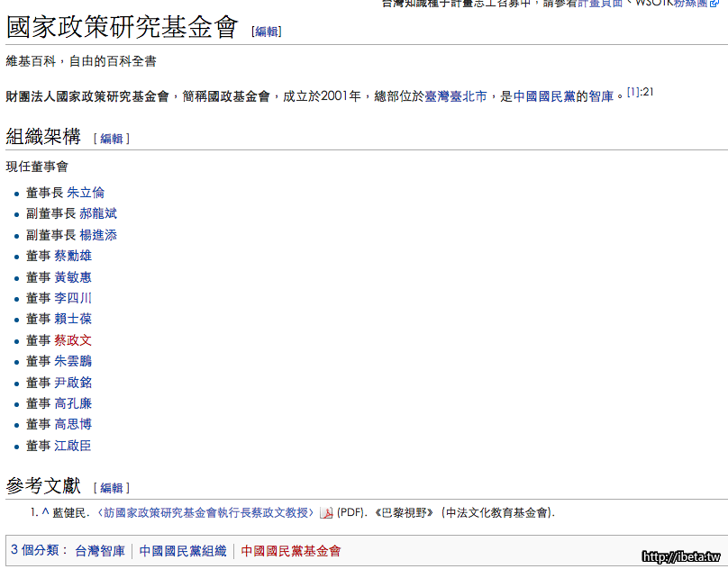Jump back via the ^ reference caret

(x=44, y=512)
